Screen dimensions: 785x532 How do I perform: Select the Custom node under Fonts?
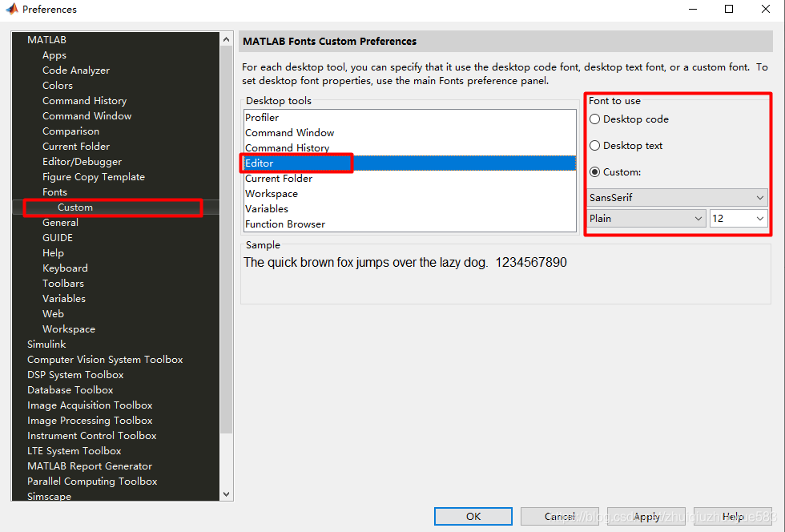pos(75,208)
